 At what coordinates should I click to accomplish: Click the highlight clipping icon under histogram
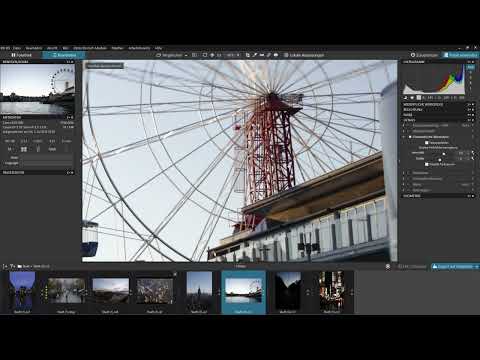[x=412, y=98]
